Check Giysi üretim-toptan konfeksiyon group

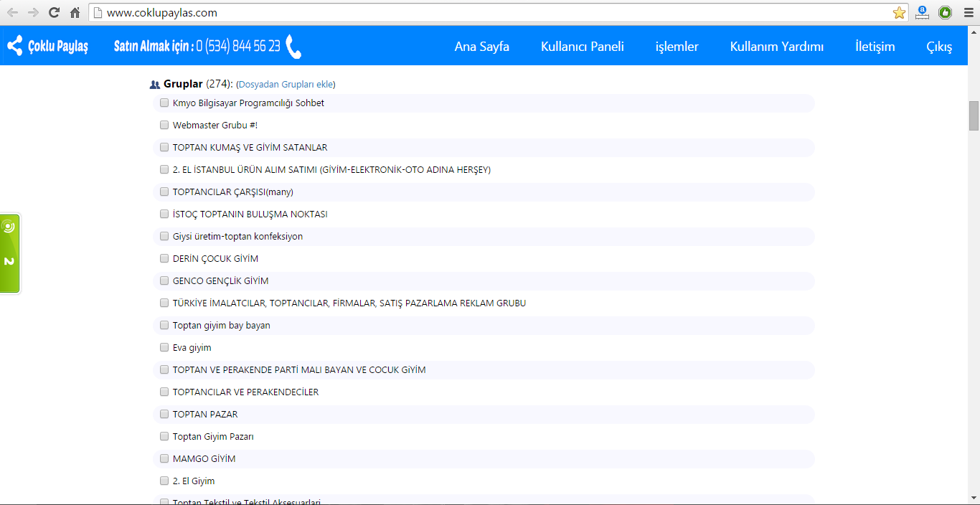coord(164,236)
